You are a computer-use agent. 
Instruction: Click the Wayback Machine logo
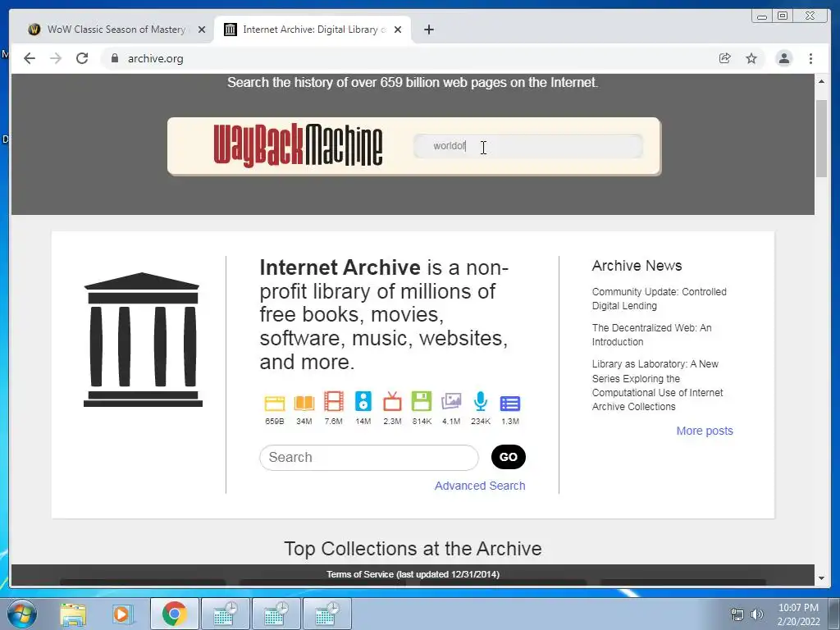[298, 146]
